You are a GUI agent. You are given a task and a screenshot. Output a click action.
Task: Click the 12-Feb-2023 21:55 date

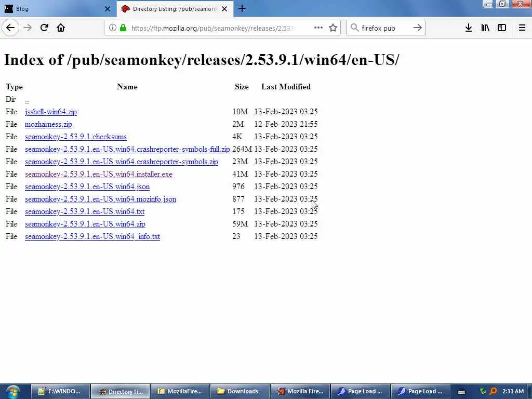click(286, 124)
